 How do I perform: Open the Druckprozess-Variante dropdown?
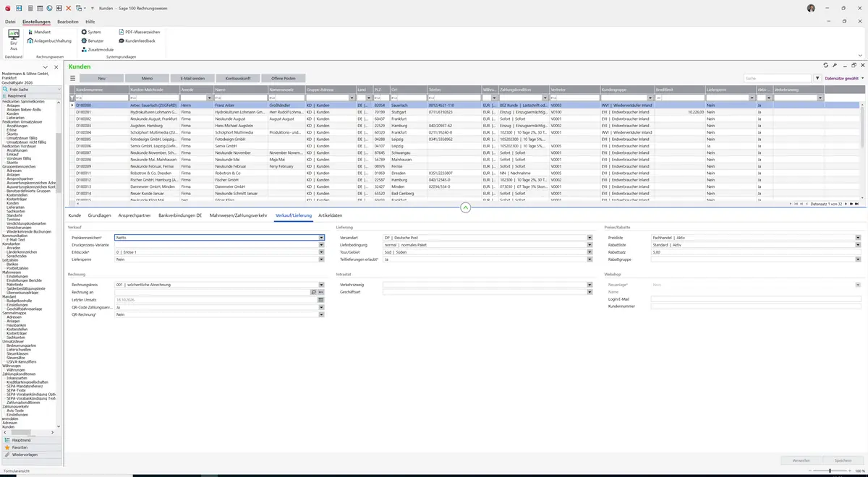(321, 244)
